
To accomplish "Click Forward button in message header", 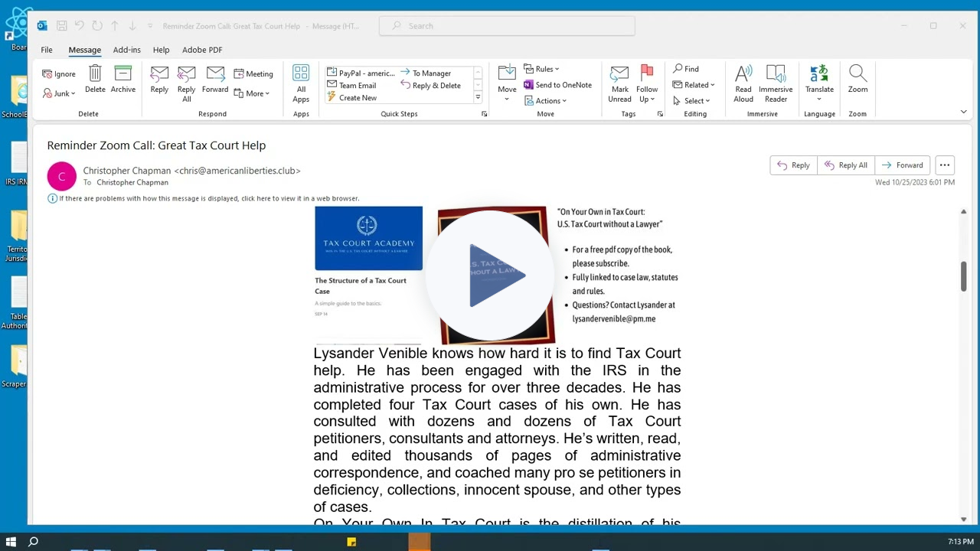I will (902, 165).
